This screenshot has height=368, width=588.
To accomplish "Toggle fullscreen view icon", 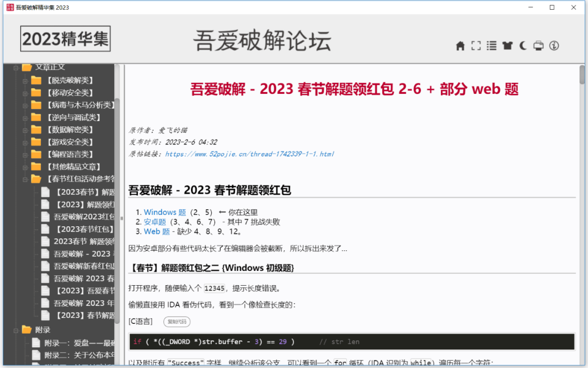I will [x=476, y=46].
